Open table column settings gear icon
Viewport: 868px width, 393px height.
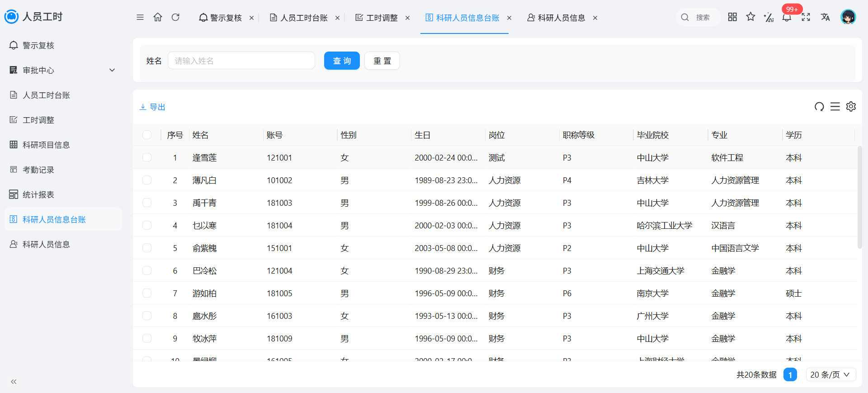click(851, 107)
